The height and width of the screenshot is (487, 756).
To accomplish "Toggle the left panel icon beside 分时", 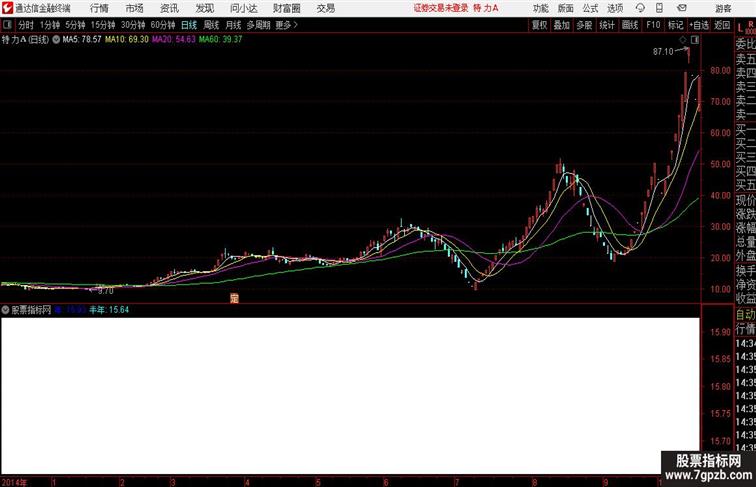I will (x=7, y=25).
